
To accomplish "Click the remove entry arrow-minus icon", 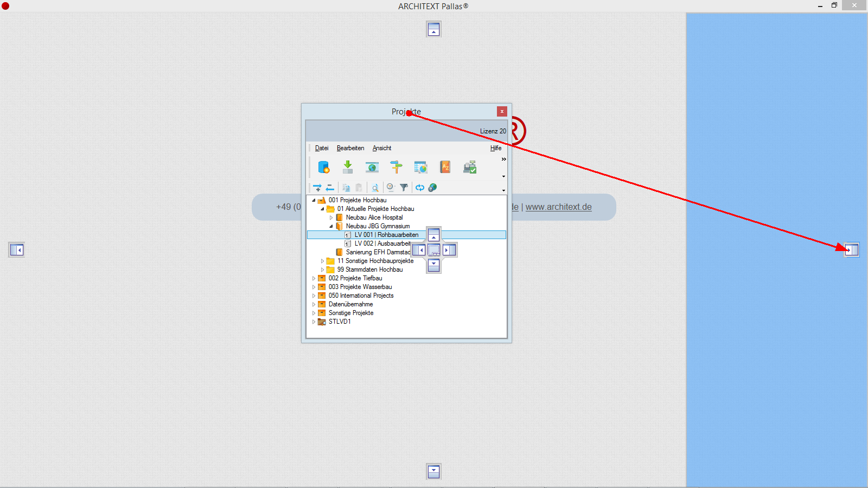I will click(330, 188).
